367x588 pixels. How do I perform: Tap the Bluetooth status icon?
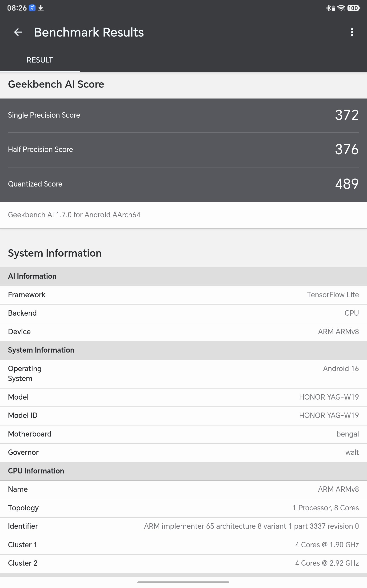coord(328,8)
